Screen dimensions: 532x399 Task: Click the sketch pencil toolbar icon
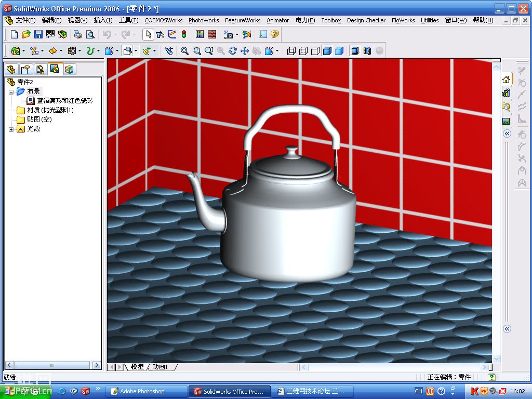click(x=172, y=34)
